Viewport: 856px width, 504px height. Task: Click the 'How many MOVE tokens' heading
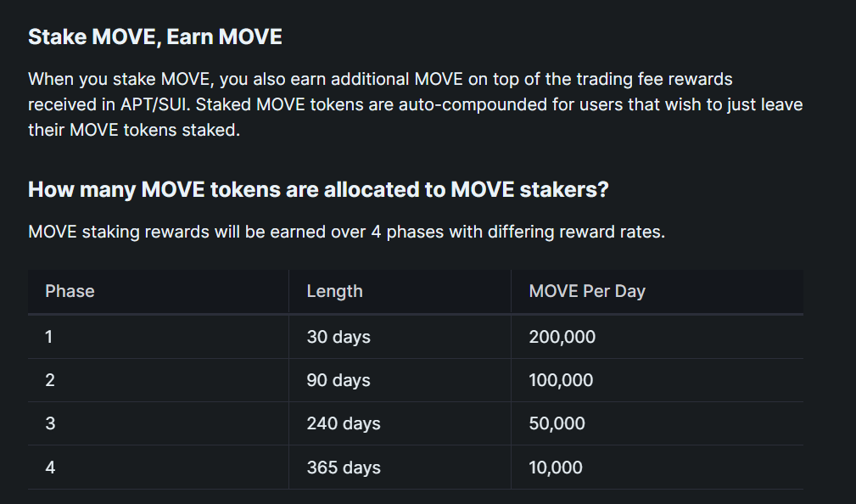coord(318,189)
